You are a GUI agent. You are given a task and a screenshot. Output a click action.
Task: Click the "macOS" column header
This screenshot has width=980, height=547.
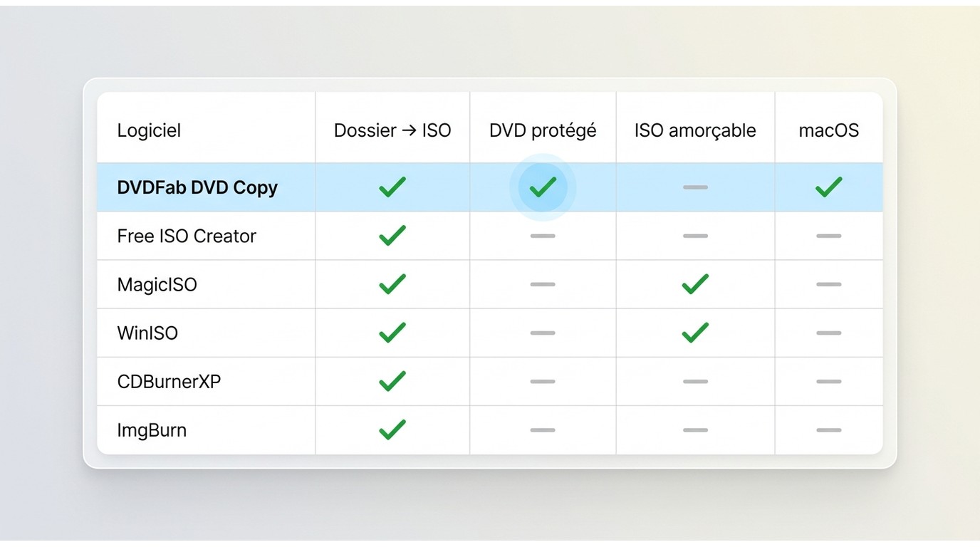click(829, 130)
